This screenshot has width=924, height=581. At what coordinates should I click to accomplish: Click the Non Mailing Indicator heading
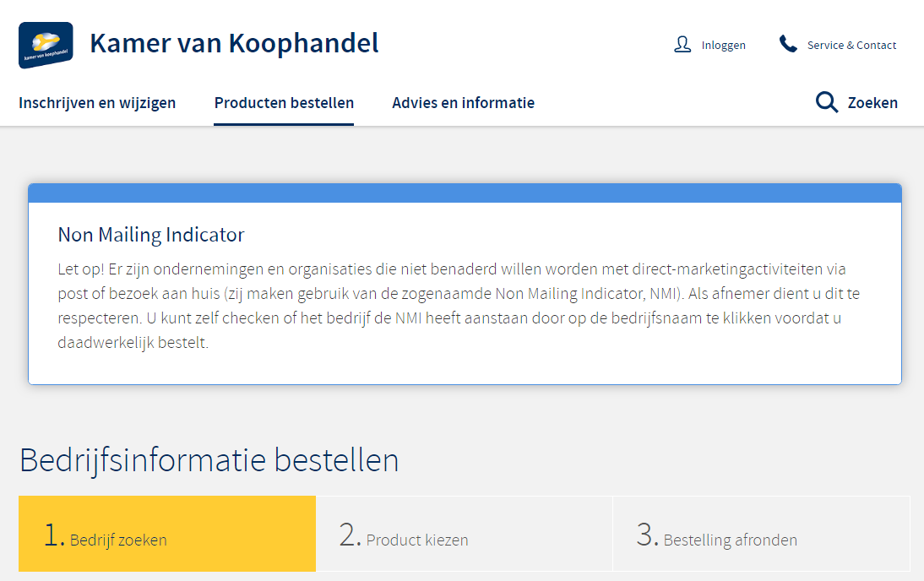tap(150, 235)
